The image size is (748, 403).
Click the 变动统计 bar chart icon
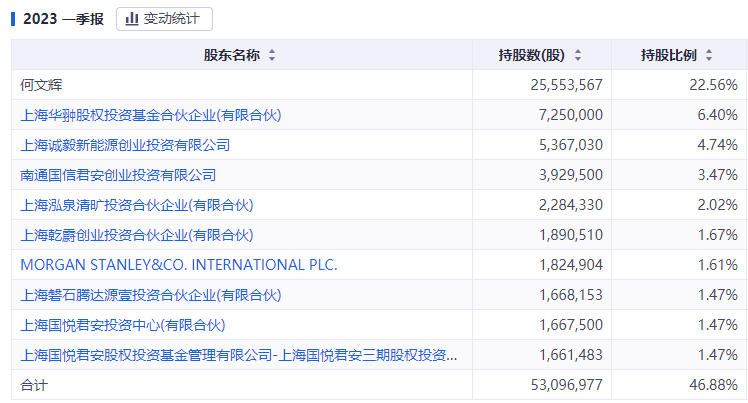132,19
